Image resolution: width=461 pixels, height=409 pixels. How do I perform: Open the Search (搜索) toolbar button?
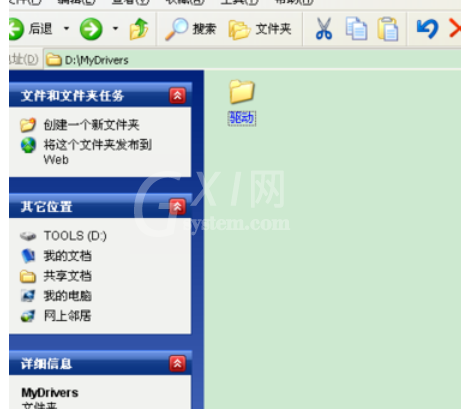click(191, 29)
